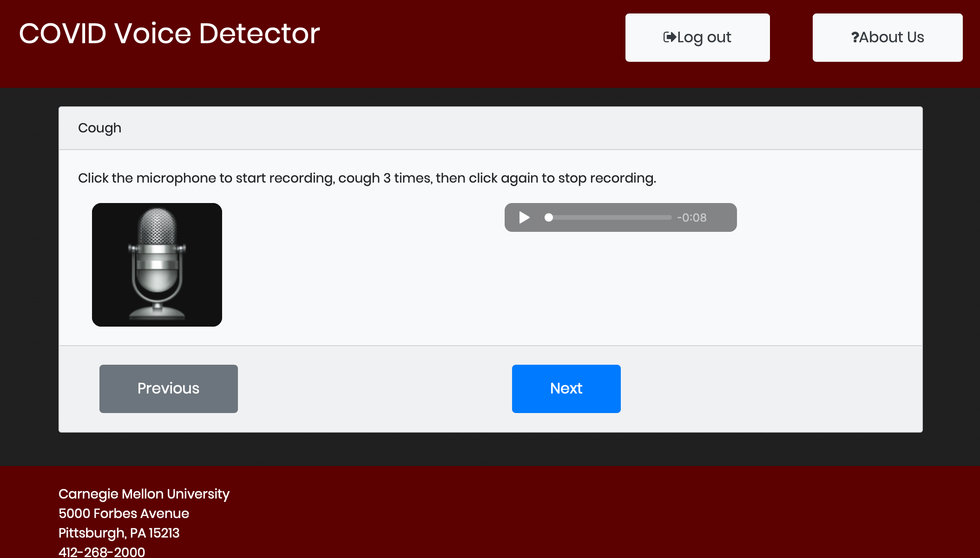Image resolution: width=980 pixels, height=558 pixels.
Task: Click the COVID Voice Detector title
Action: click(x=169, y=34)
